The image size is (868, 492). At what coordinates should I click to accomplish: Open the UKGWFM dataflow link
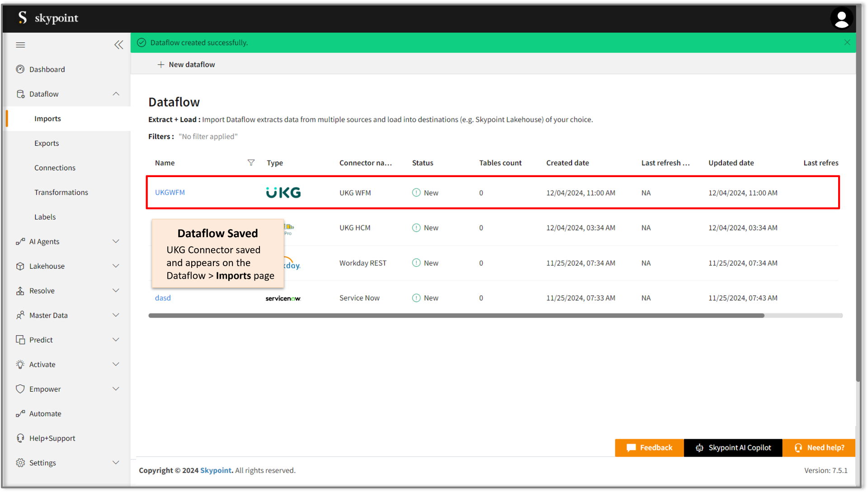pos(170,192)
